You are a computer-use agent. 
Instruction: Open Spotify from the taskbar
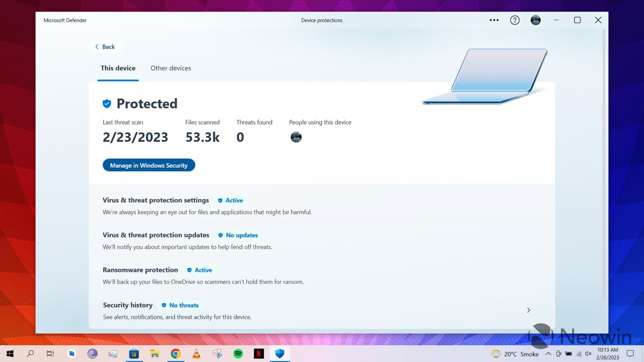tap(238, 353)
